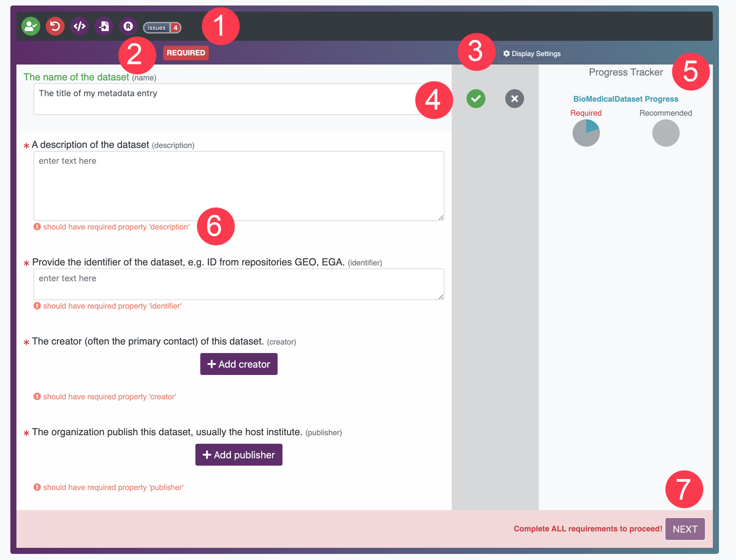This screenshot has height=560, width=736.
Task: Click Add creator button
Action: tap(239, 364)
